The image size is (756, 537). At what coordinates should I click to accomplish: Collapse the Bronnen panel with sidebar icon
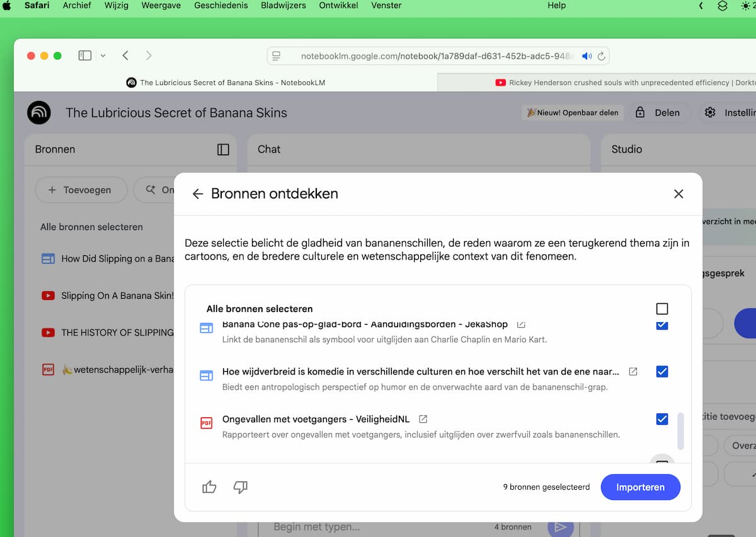pos(223,149)
